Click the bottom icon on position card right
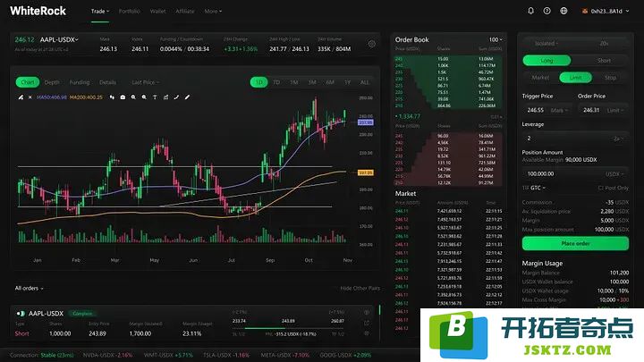The height and width of the screenshot is (362, 644). click(367, 333)
